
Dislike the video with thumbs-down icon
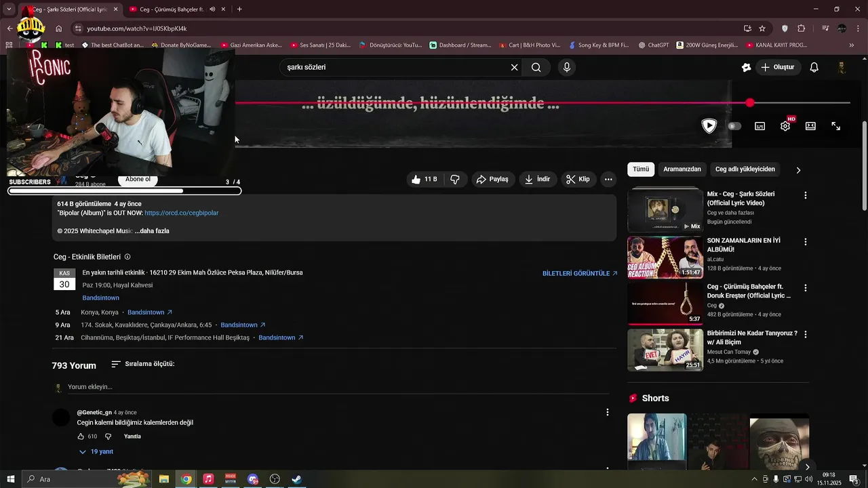coord(455,179)
